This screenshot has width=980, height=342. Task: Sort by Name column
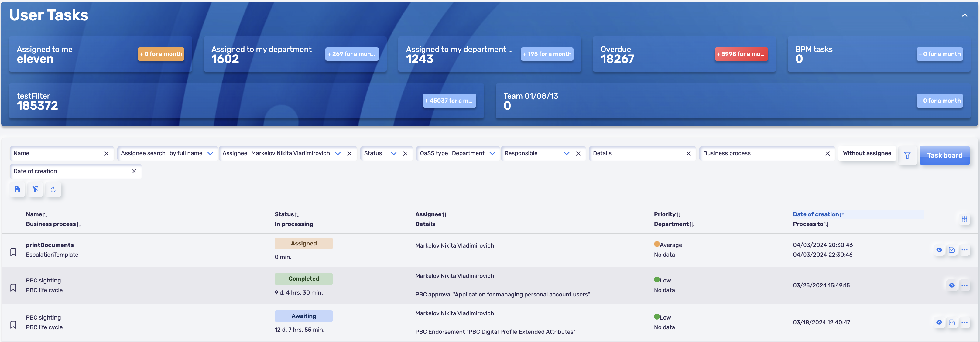[x=36, y=214]
